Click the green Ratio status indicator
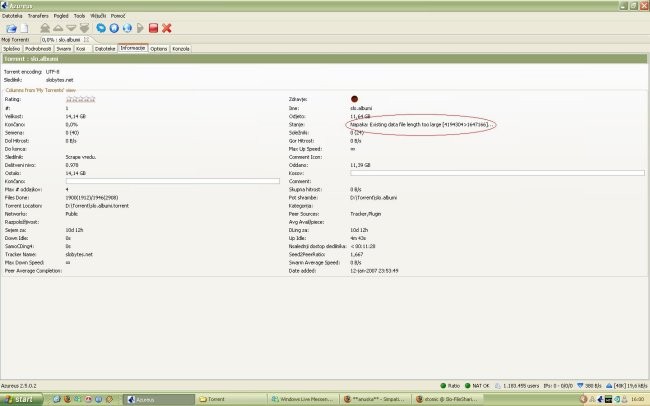The height and width of the screenshot is (406, 650). (450, 386)
